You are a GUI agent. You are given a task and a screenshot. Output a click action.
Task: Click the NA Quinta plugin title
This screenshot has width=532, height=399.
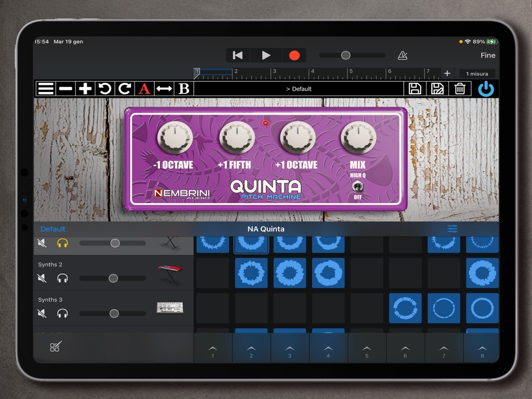[x=266, y=229]
